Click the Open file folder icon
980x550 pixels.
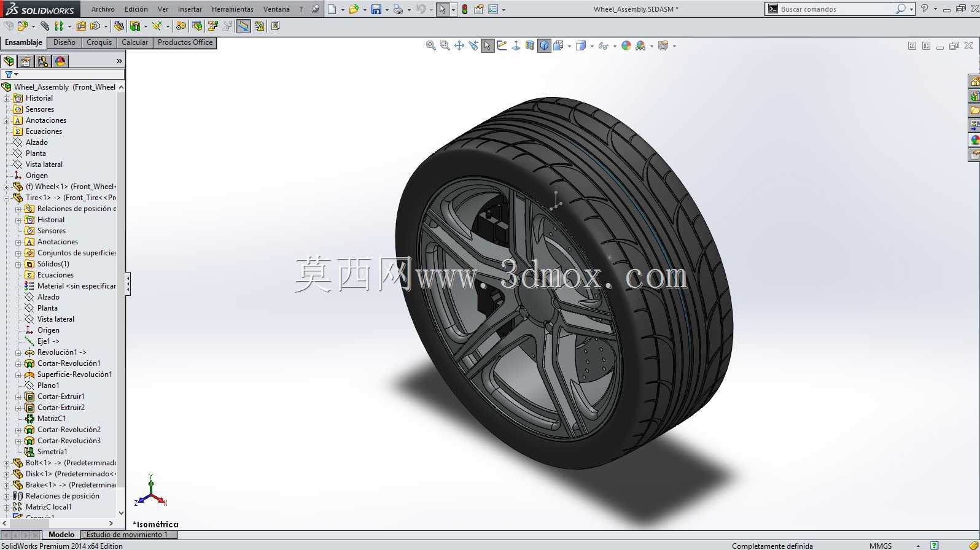click(354, 9)
